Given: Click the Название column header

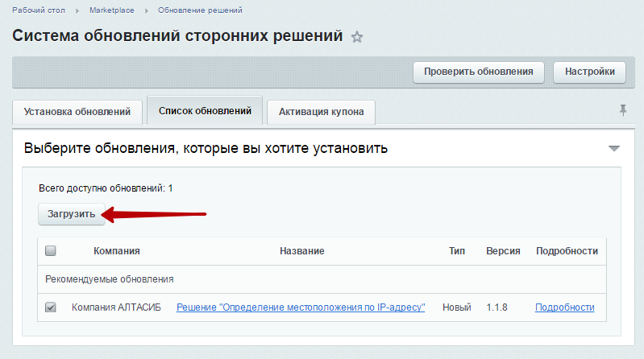Looking at the screenshot, I should (x=302, y=251).
